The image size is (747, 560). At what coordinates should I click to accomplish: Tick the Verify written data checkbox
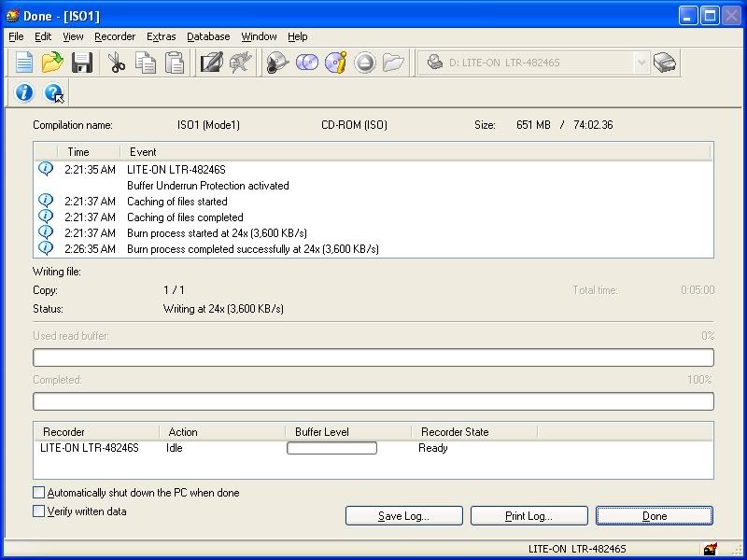point(39,511)
